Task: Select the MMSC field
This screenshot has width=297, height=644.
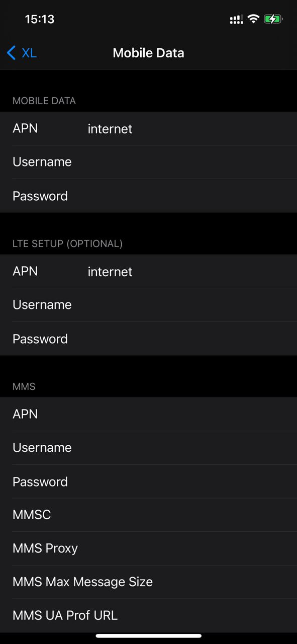Action: pos(148,515)
